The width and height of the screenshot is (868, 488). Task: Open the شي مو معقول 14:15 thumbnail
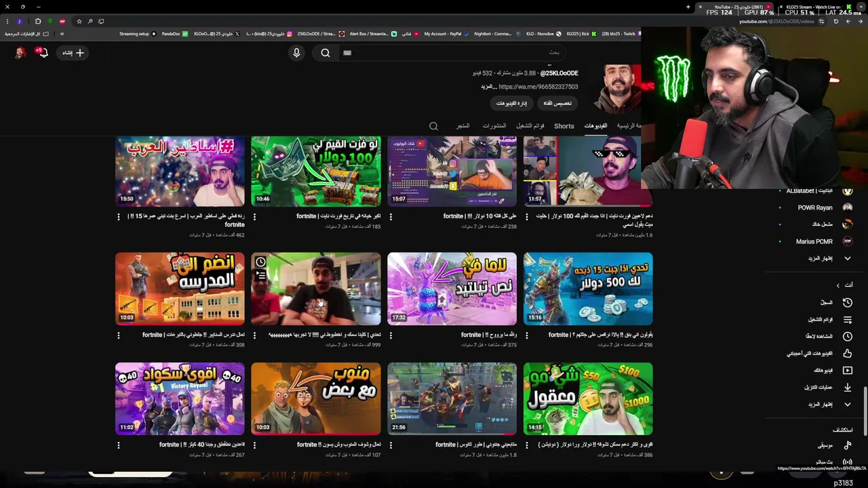[588, 399]
